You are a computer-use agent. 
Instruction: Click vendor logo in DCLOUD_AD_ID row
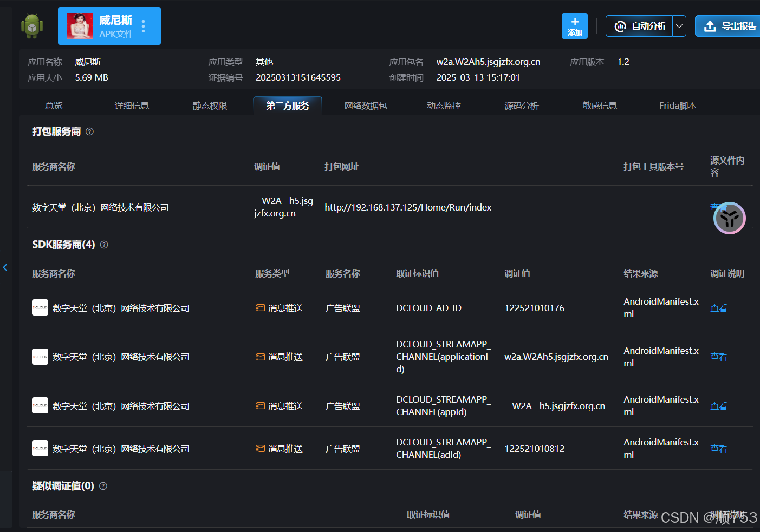click(x=40, y=307)
